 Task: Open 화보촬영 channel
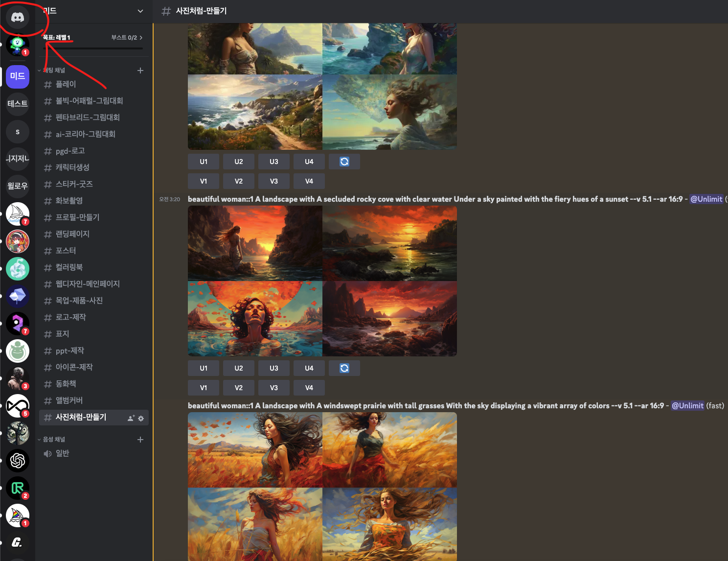click(x=94, y=201)
